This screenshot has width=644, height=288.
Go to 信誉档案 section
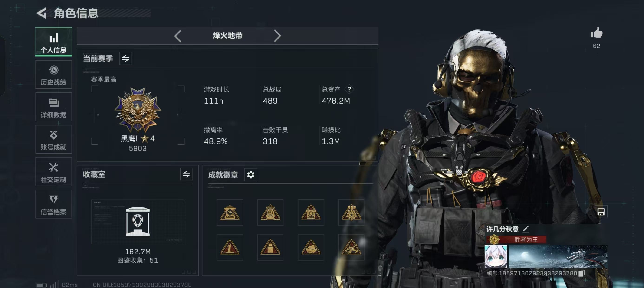53,204
